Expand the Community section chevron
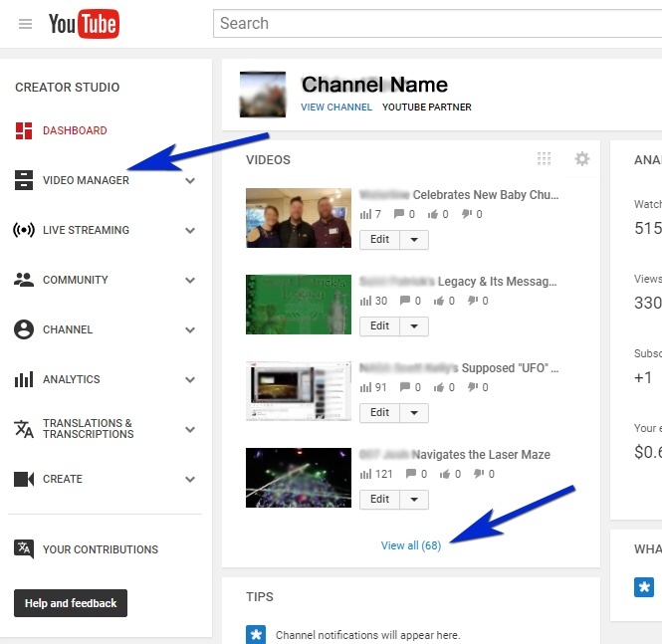The width and height of the screenshot is (662, 644). (x=190, y=281)
